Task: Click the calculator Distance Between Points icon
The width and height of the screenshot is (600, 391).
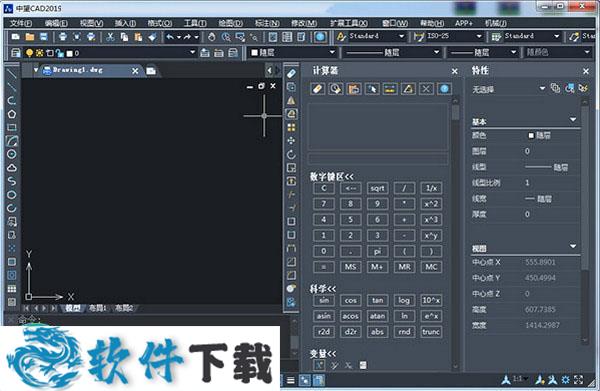Action: coord(390,89)
